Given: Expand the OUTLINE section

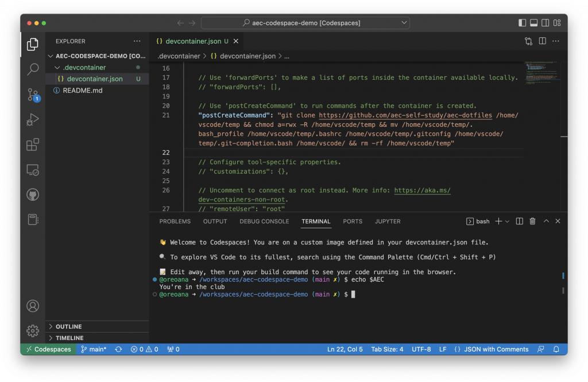Looking at the screenshot, I should pyautogui.click(x=97, y=326).
